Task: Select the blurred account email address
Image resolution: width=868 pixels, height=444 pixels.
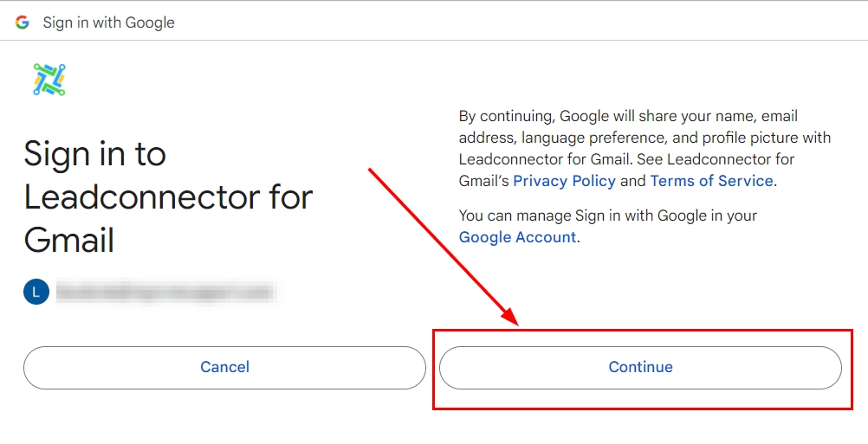Action: 165,293
